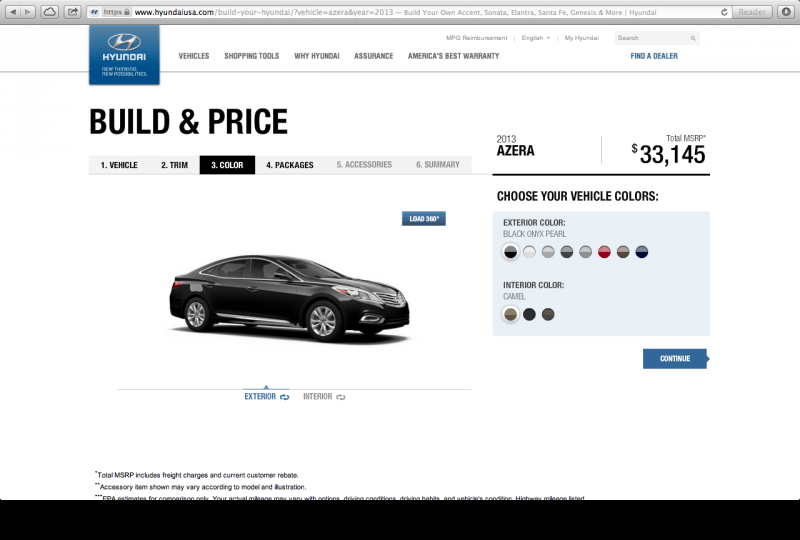
Task: Go to 6. Summary tab
Action: [438, 165]
